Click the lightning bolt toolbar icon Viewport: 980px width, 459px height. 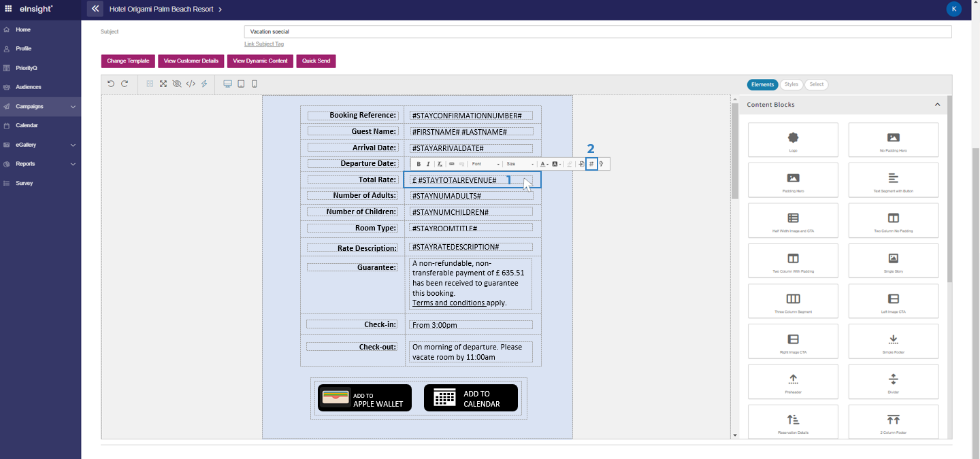204,84
